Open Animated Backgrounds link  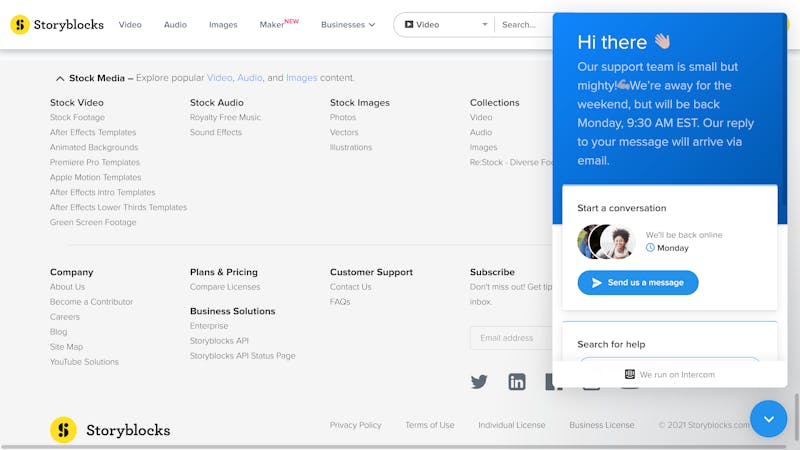(x=94, y=147)
